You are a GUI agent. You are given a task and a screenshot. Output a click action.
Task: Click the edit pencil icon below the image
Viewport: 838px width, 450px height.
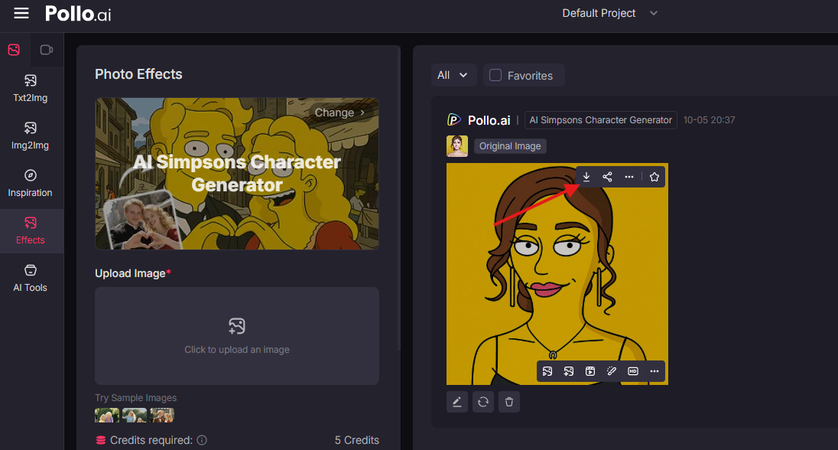pos(457,401)
